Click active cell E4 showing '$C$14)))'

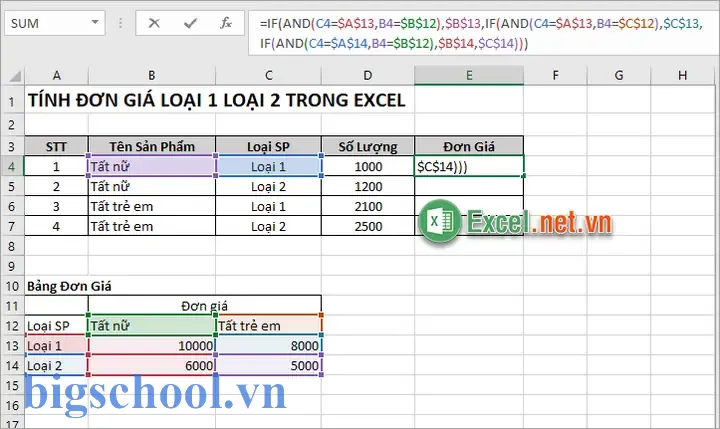click(x=469, y=166)
